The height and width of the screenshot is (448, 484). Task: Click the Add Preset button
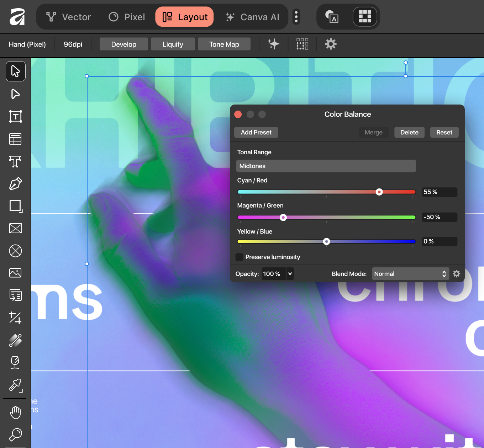(x=256, y=132)
